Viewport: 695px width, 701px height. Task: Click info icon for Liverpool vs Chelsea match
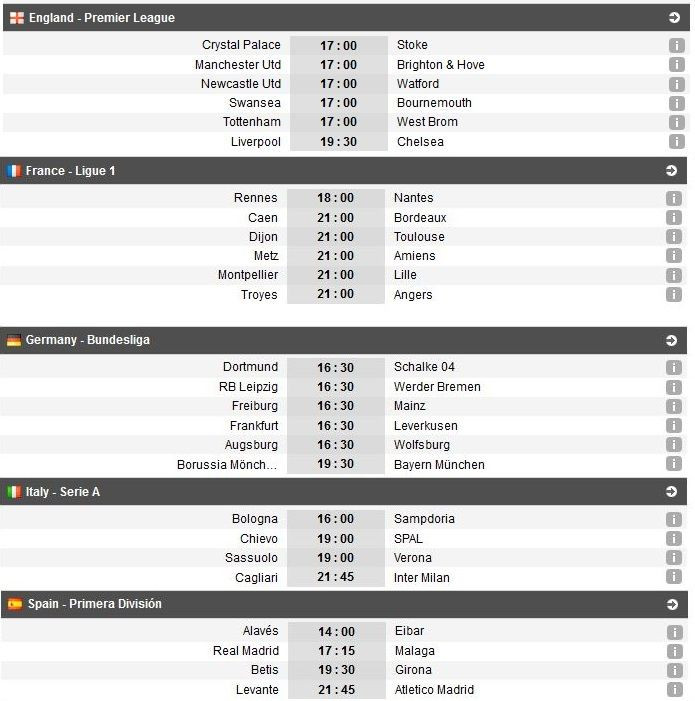[x=677, y=142]
